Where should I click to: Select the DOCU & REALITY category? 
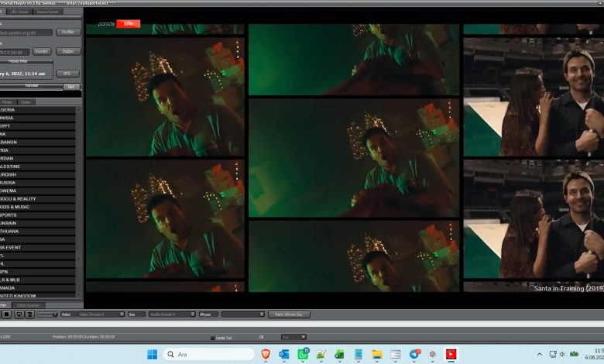[37, 199]
